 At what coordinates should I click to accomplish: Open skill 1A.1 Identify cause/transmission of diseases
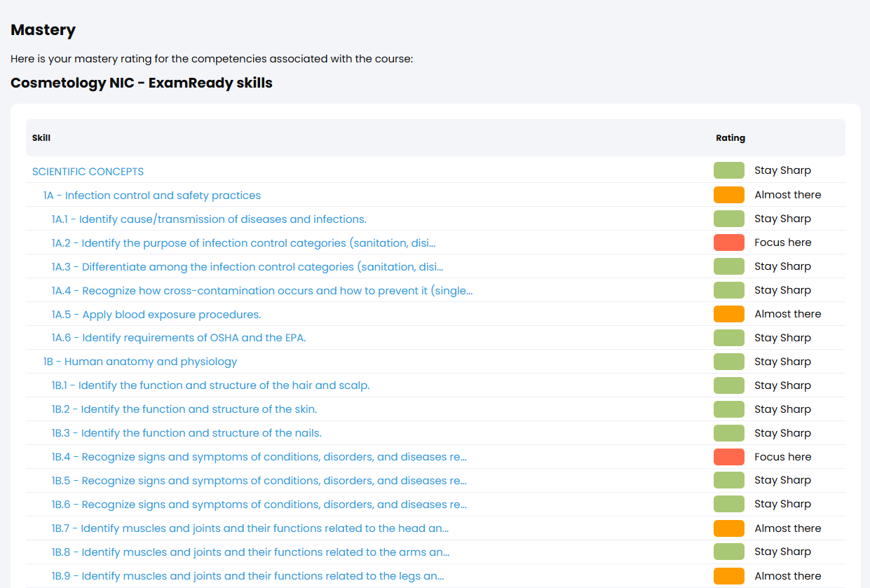pos(209,219)
